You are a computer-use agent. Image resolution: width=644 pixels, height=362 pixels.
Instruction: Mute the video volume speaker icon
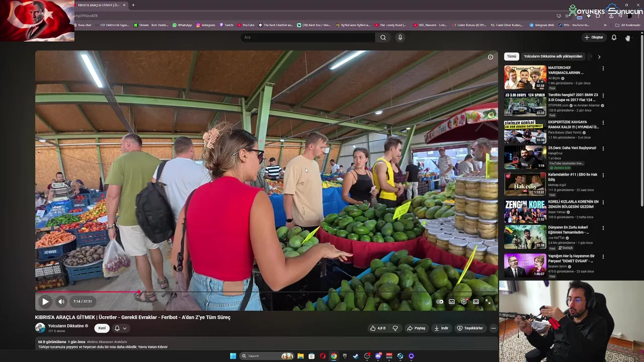pyautogui.click(x=61, y=302)
